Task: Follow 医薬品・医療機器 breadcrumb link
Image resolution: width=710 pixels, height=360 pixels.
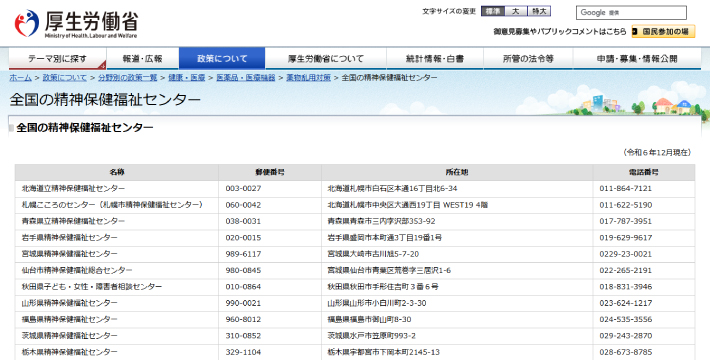Action: [245, 77]
